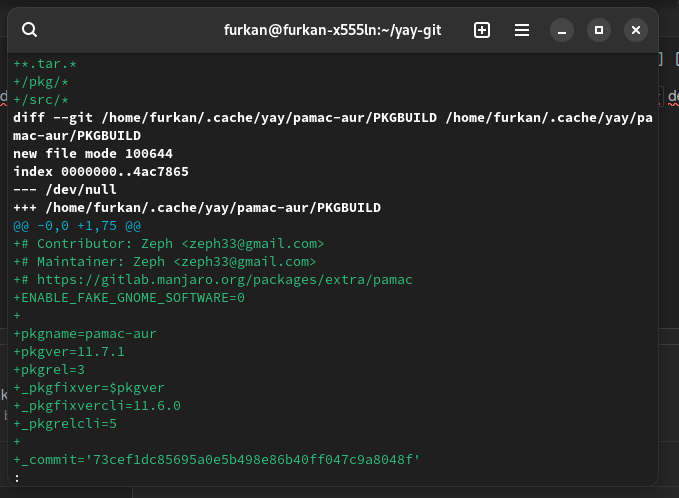
Task: Open a new terminal tab
Action: click(x=482, y=30)
